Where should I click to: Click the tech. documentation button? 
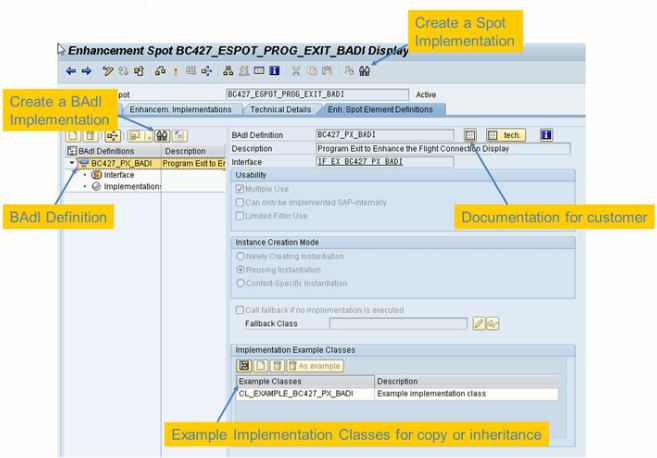(507, 135)
